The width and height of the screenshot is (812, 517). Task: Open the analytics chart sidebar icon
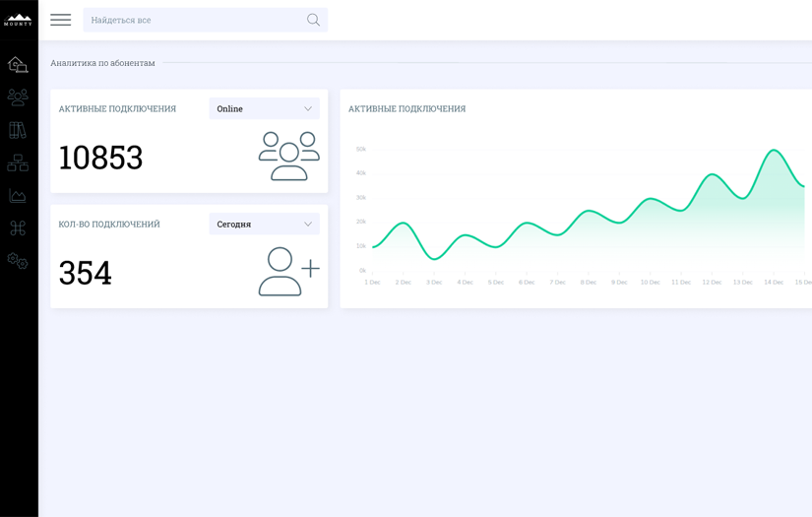[x=18, y=195]
